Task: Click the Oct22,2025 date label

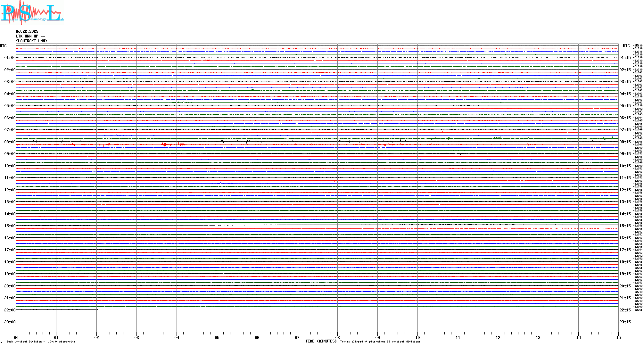Action: 27,31
